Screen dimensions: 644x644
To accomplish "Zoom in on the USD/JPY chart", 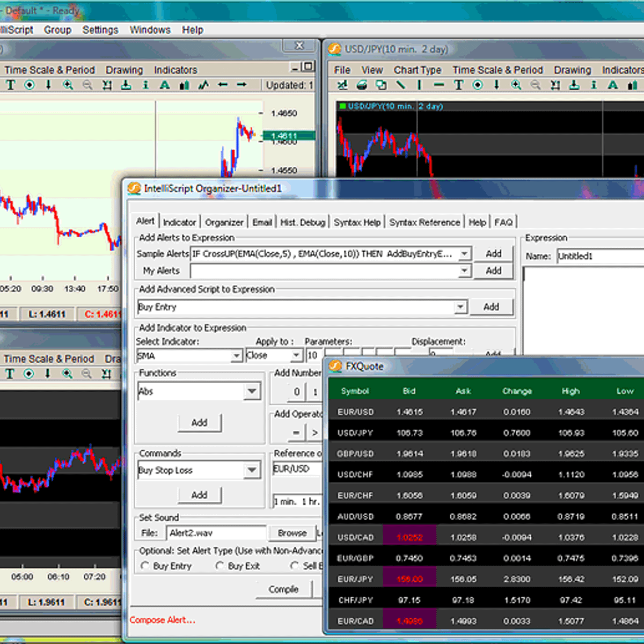I will 516,85.
